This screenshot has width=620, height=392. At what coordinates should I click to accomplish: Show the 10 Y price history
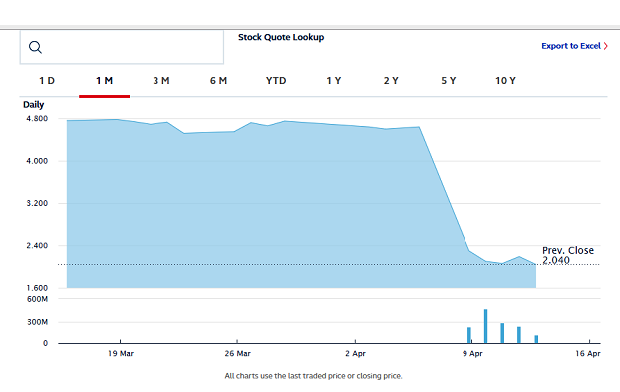click(505, 81)
